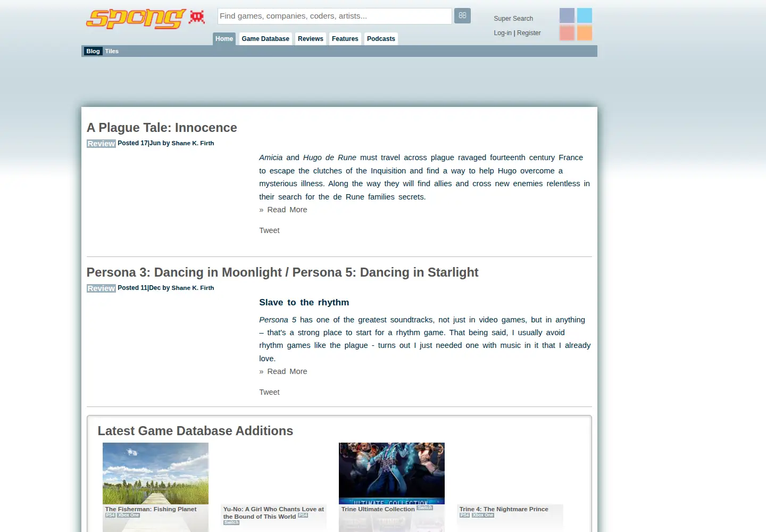Click Switch tag beside Trine Ultimate Collection
Screen dimensions: 766x532
click(424, 508)
